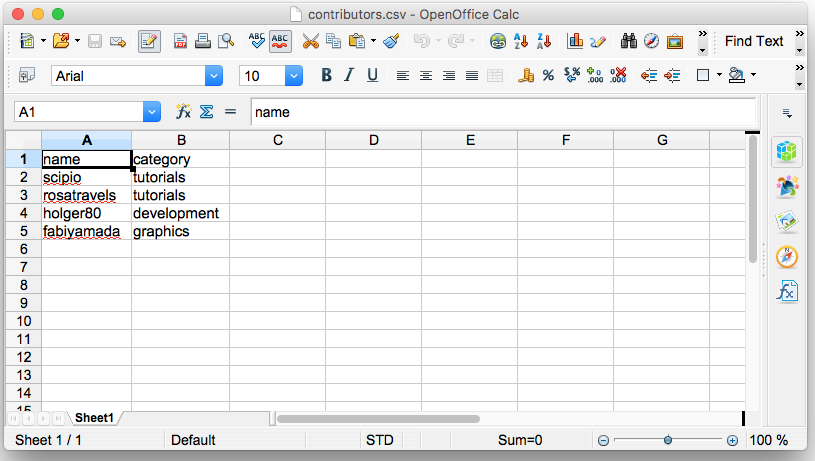The width and height of the screenshot is (815, 461).
Task: Select cell containing development
Action: click(x=180, y=213)
